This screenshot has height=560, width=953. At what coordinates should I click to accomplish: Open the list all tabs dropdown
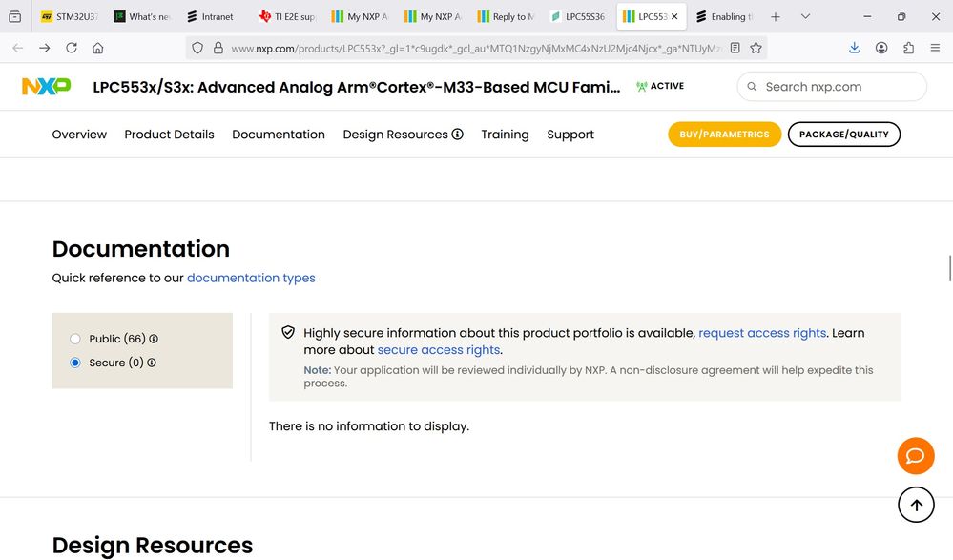(805, 16)
